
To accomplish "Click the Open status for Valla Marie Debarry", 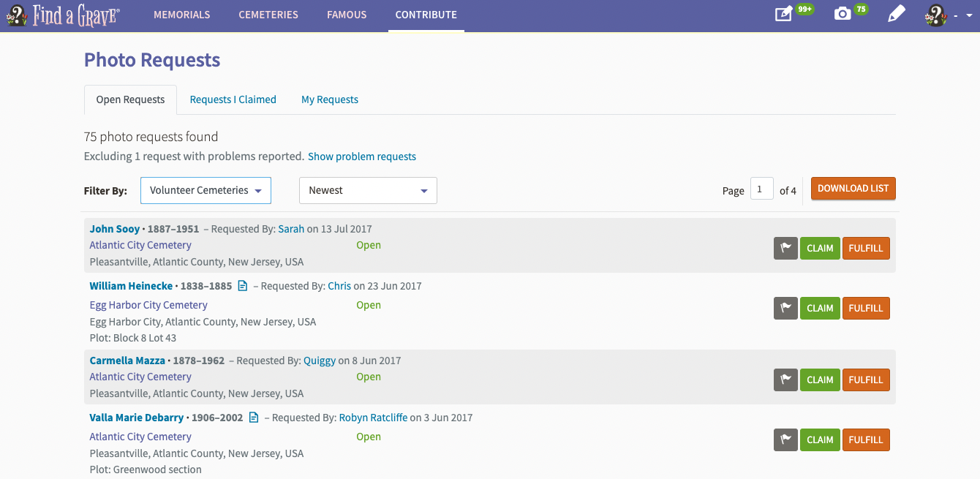I will pyautogui.click(x=369, y=437).
